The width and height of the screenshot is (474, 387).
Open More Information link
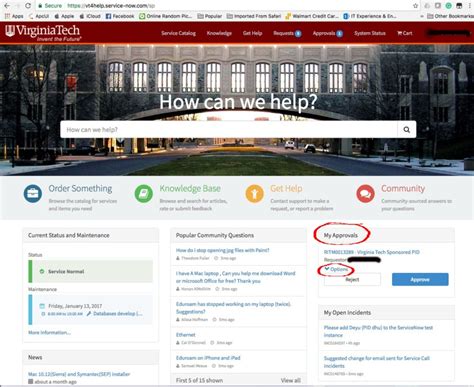tap(49, 332)
